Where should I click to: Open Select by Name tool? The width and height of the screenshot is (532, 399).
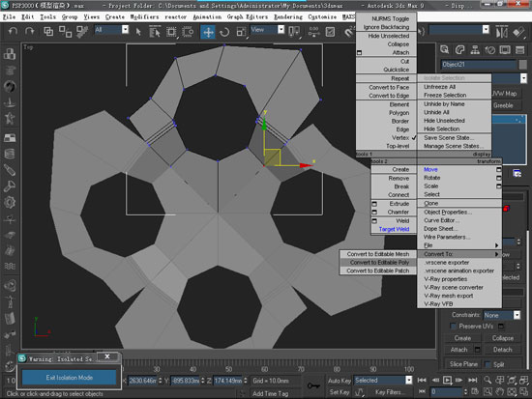(x=155, y=32)
